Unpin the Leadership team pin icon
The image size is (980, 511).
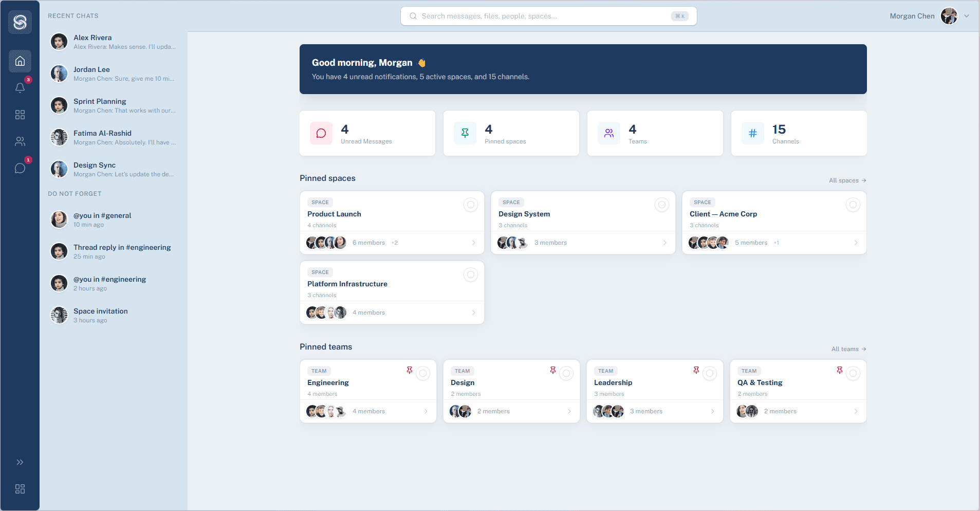coord(696,370)
